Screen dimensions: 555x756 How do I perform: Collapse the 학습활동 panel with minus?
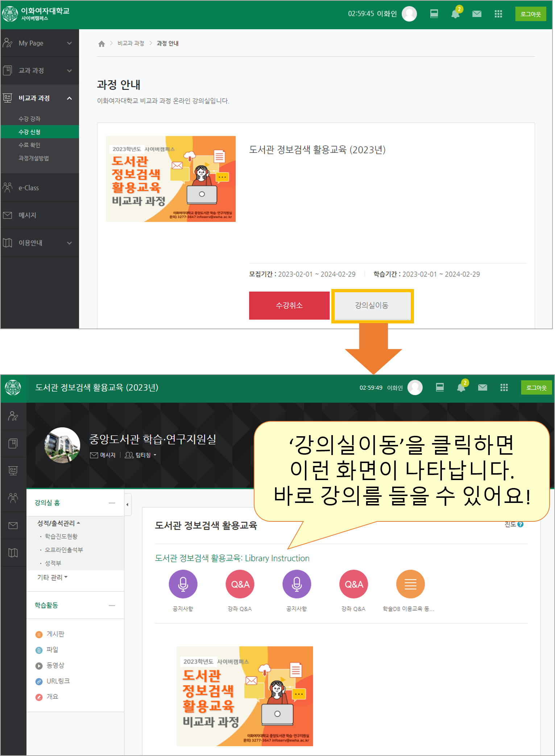(x=112, y=605)
